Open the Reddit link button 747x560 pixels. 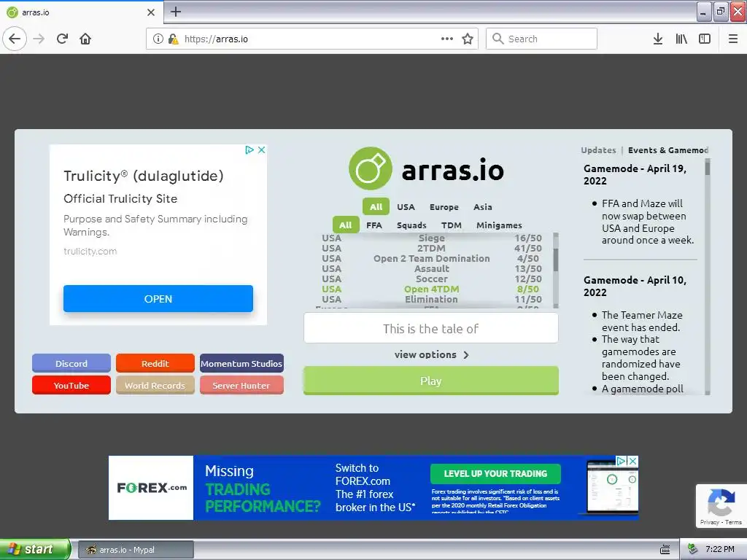point(155,363)
